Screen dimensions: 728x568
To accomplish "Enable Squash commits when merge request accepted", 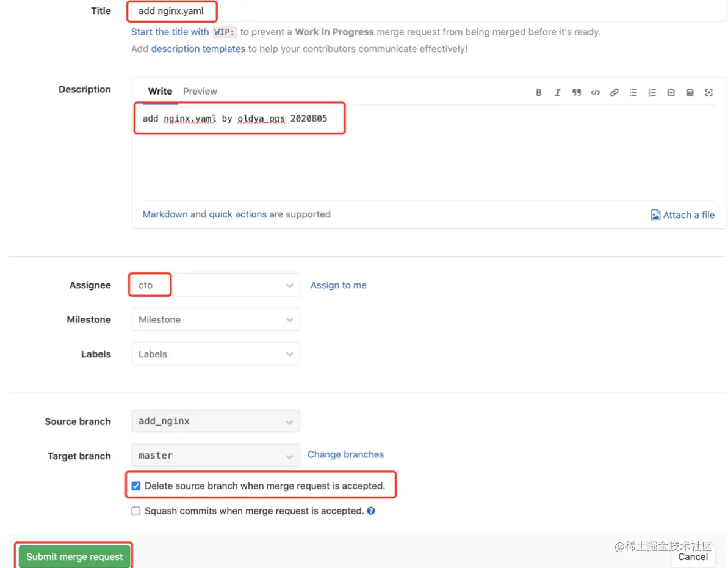I will point(135,511).
